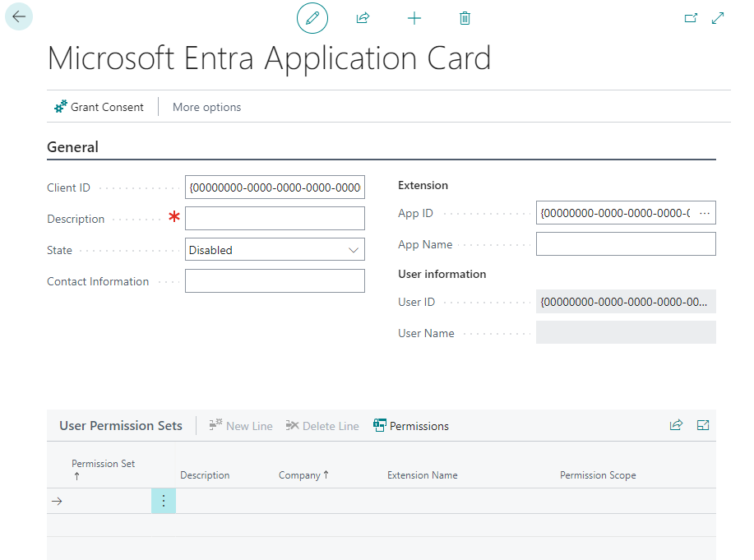Viewport: 754px width, 560px height.
Task: Click the back arrow icon
Action: (19, 17)
